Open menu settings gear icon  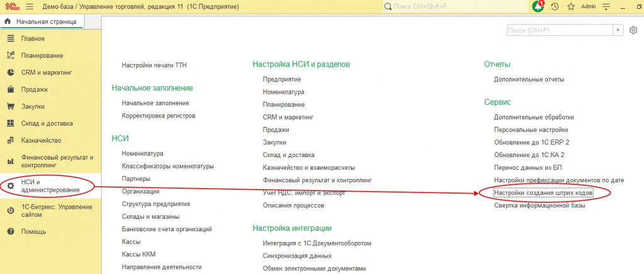point(633,30)
